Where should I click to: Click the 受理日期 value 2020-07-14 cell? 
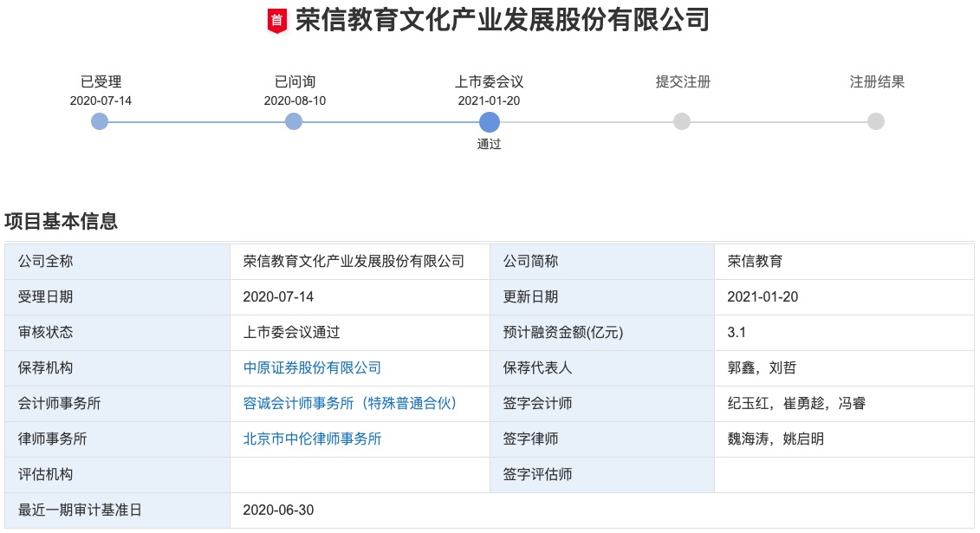pos(360,296)
